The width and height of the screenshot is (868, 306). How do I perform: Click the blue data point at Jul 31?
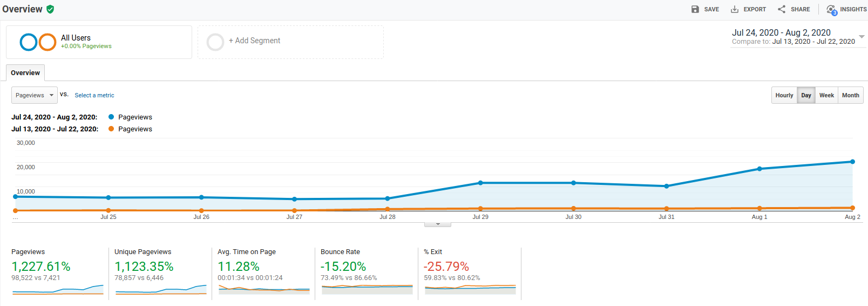667,186
